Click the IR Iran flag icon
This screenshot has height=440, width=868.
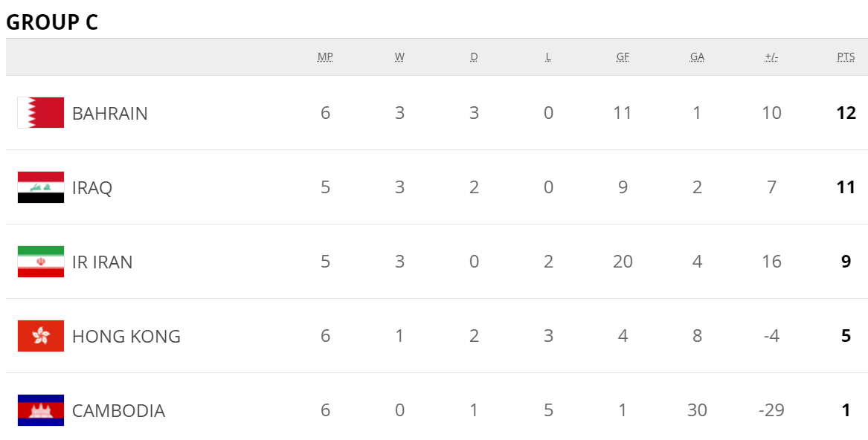(41, 262)
